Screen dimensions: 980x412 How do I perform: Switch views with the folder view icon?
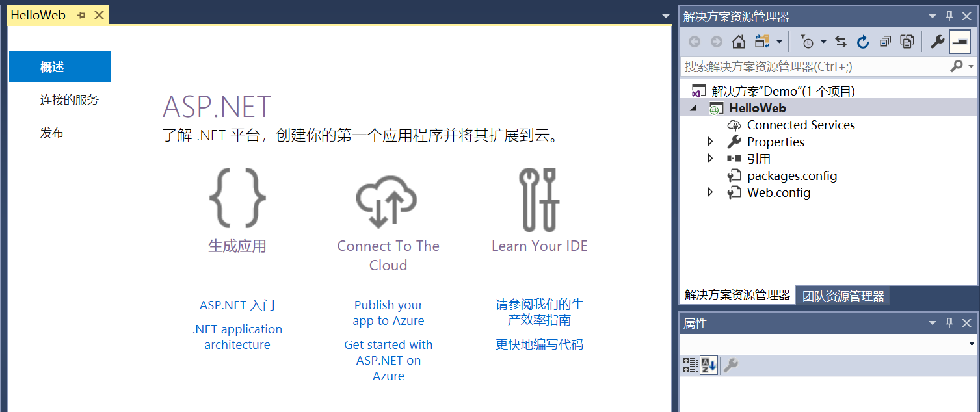762,42
